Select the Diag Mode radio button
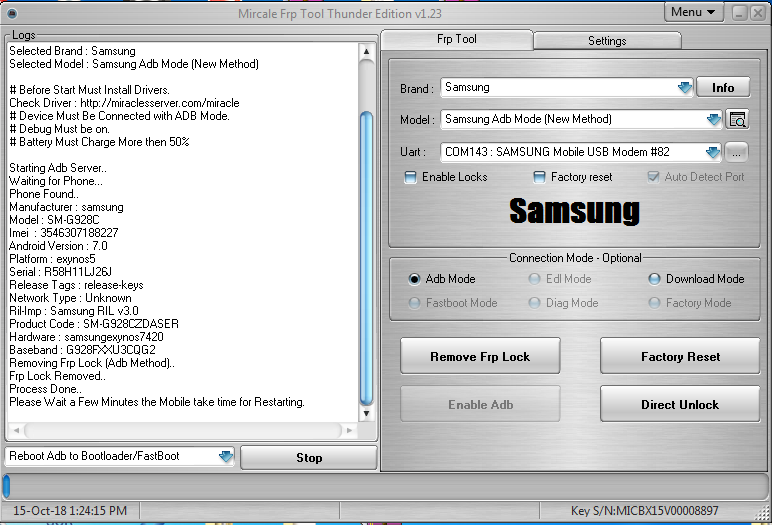772x525 pixels. (534, 303)
